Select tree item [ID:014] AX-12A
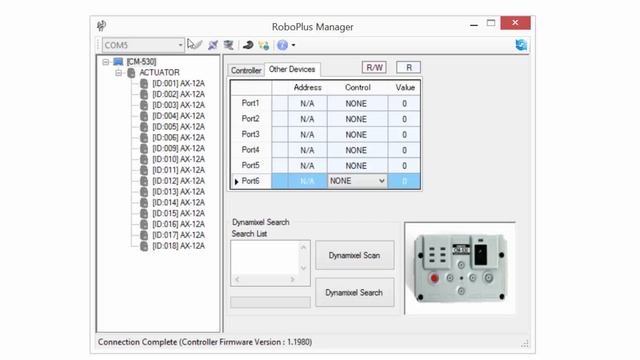 click(178, 202)
